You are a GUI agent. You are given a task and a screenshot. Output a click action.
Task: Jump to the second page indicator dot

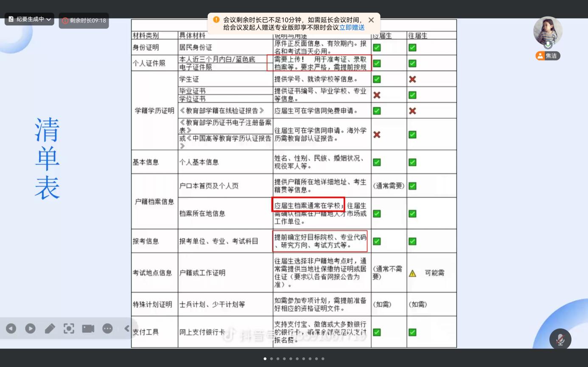pos(272,359)
